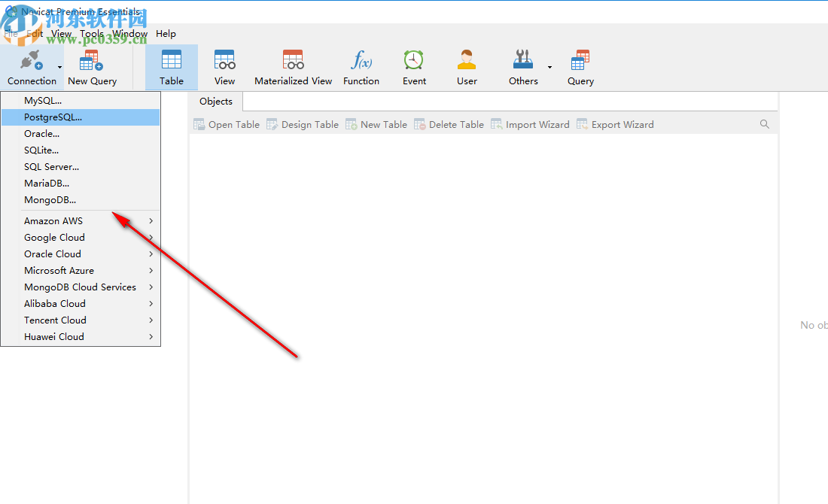828x504 pixels.
Task: Expand the Oracle Cloud submenu
Action: [81, 254]
